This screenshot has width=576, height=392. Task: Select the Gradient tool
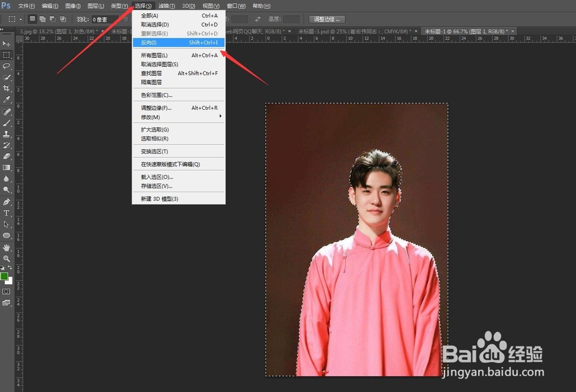6,168
